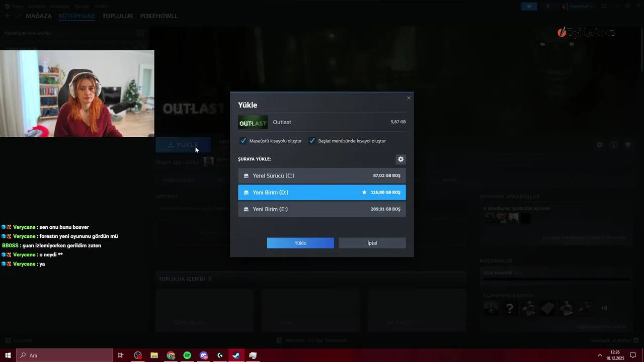This screenshot has width=644, height=362.
Task: Open KÜTÜPHANE tab in Steam
Action: tap(76, 16)
